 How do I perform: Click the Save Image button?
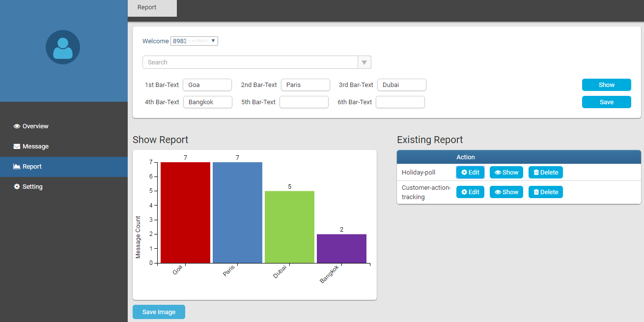tap(159, 312)
